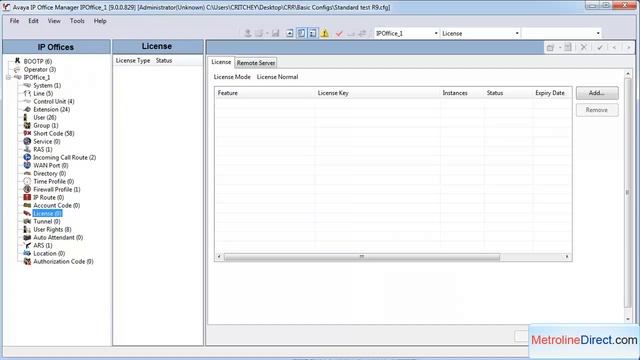Image resolution: width=640 pixels, height=360 pixels.
Task: Click the Firewall Profile (1) tree icon
Action: pos(27,189)
